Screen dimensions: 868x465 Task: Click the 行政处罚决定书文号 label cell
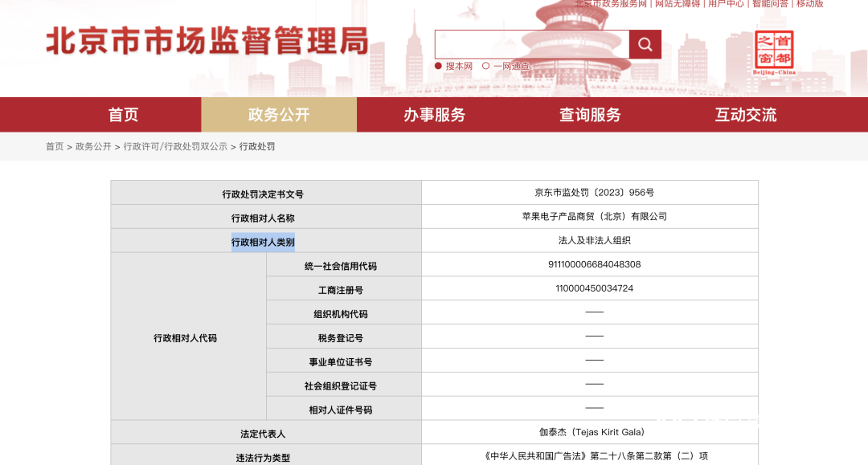[x=266, y=193]
